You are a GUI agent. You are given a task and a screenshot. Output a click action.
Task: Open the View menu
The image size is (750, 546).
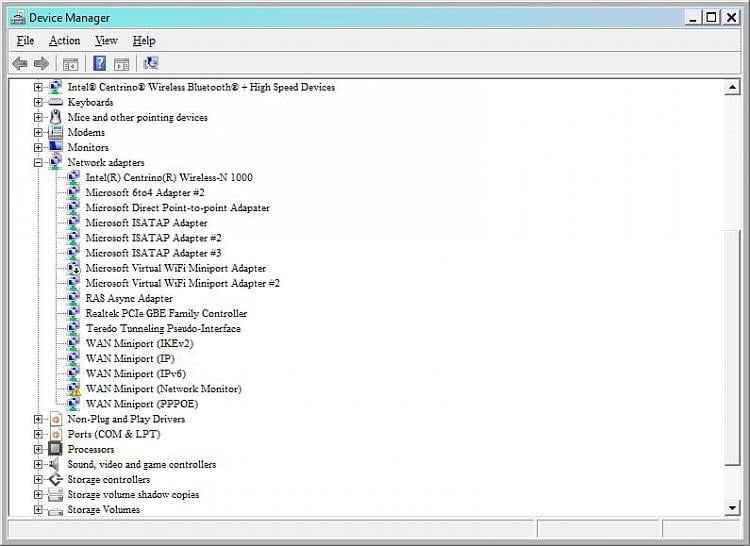point(106,41)
